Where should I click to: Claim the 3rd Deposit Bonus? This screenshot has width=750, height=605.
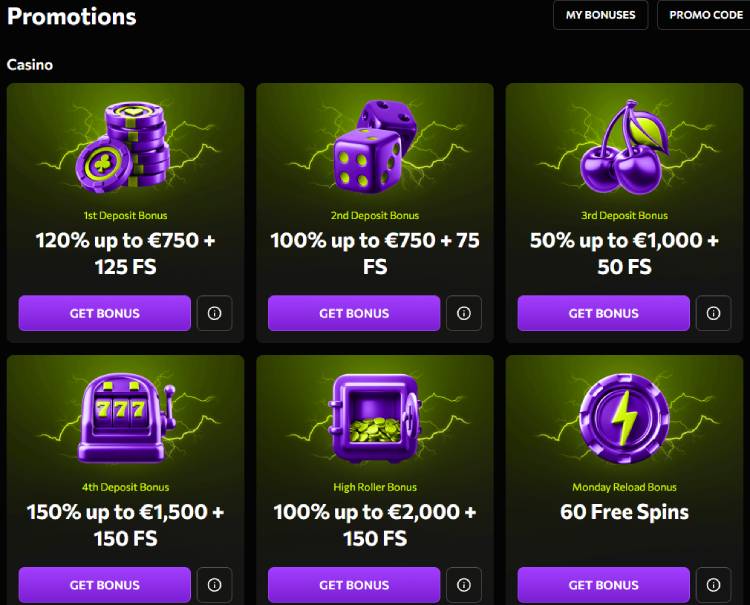tap(603, 313)
